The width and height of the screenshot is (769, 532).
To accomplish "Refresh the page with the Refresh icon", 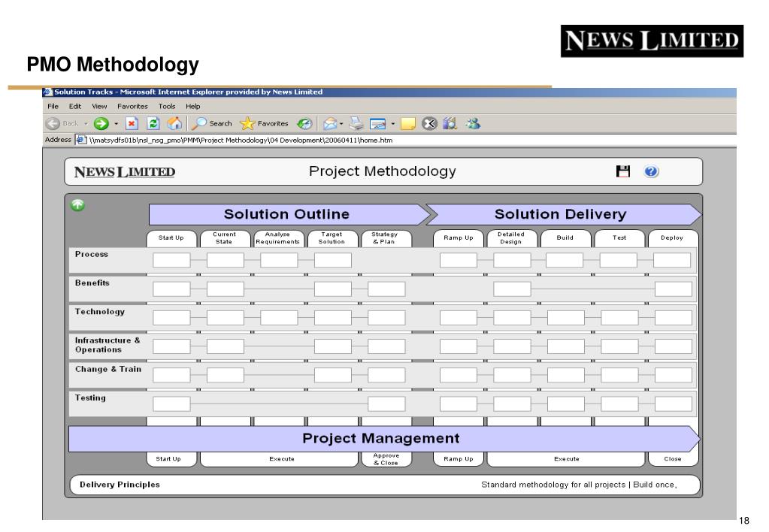I will click(153, 123).
